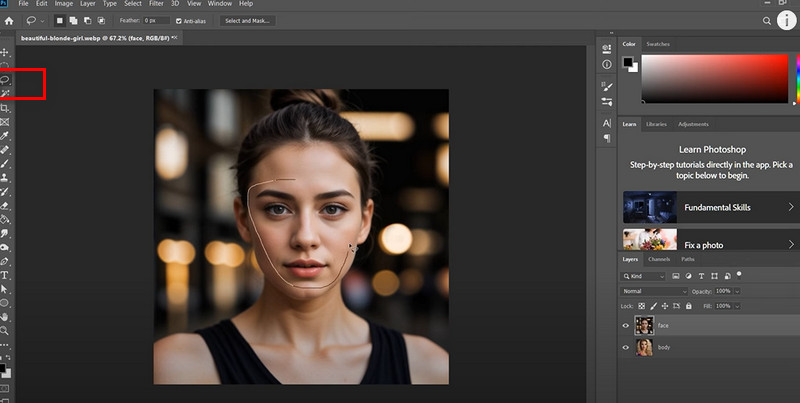800x403 pixels.
Task: Swap foreground and background colors in toolbar
Action: (x=8, y=357)
